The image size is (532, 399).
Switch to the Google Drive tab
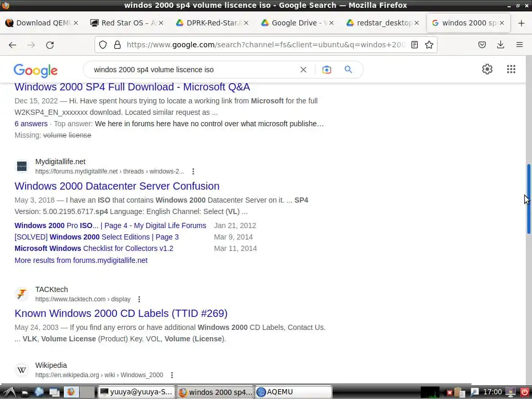(x=297, y=23)
